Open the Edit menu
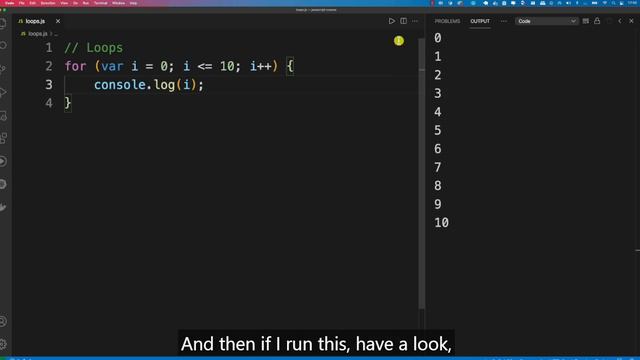This screenshot has height=360, width=640. (32, 3)
